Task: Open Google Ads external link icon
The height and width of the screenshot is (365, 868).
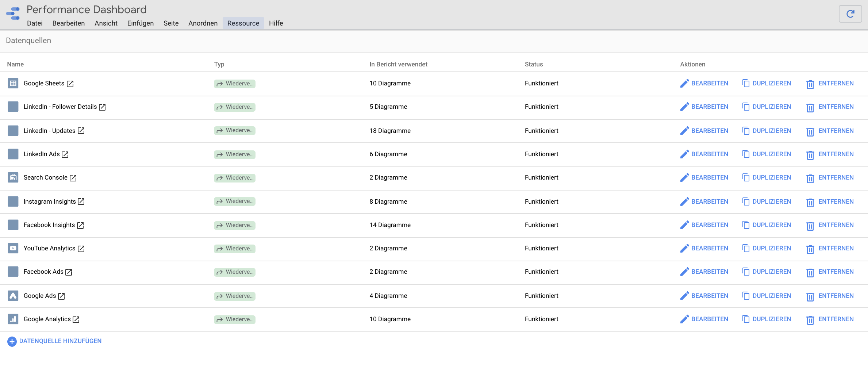Action: (61, 296)
